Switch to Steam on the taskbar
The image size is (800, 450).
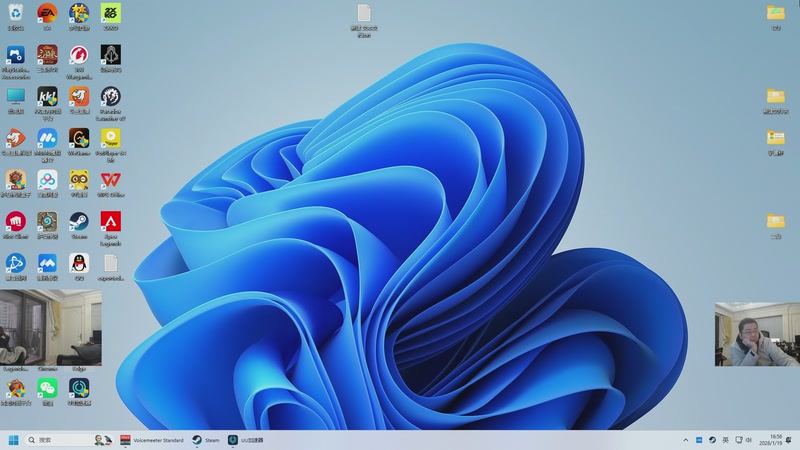click(x=206, y=440)
